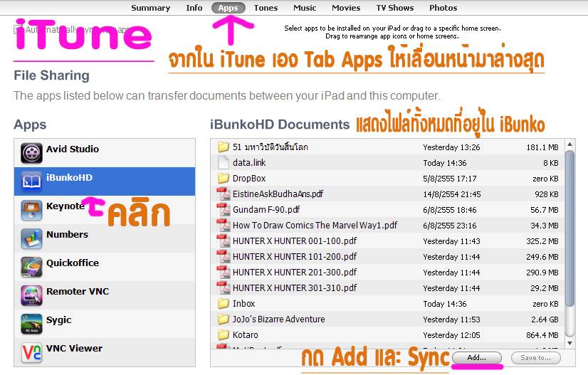The height and width of the screenshot is (375, 588).
Task: Click the 864.4 MB size value
Action: [542, 335]
